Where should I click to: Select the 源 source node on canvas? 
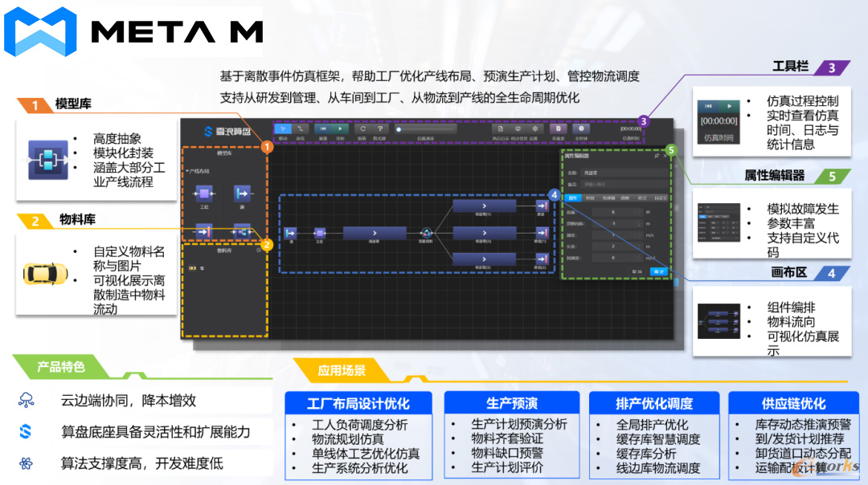(291, 234)
